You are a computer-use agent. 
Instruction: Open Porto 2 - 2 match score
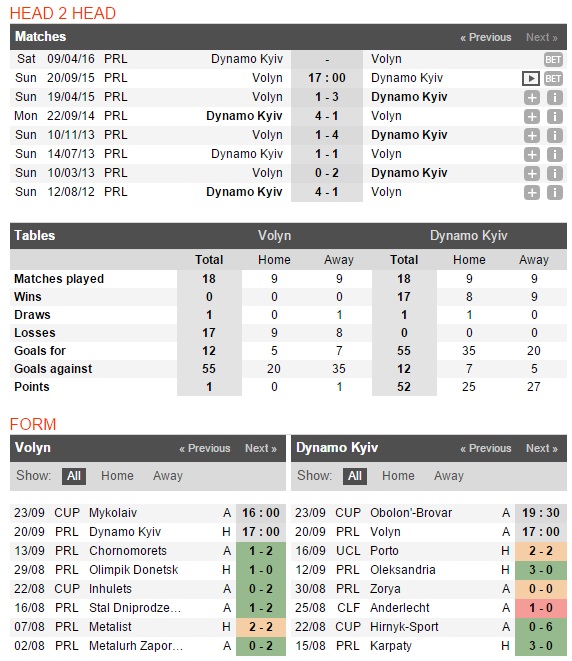541,551
